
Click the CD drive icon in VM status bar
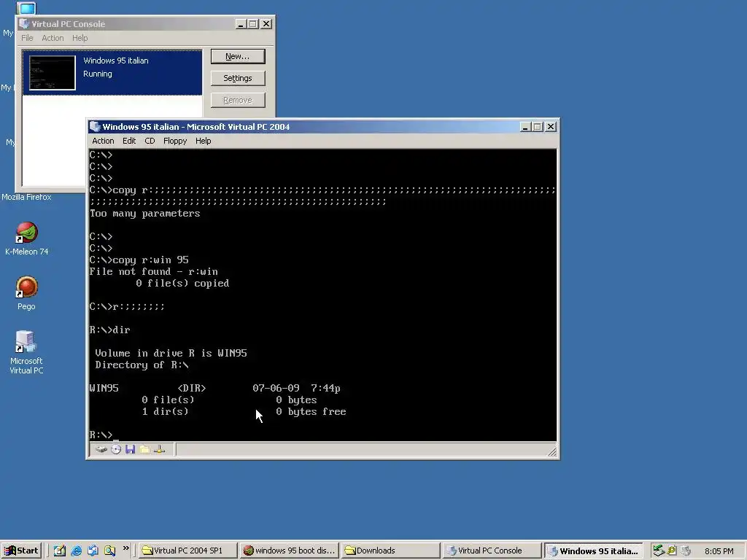(x=116, y=449)
